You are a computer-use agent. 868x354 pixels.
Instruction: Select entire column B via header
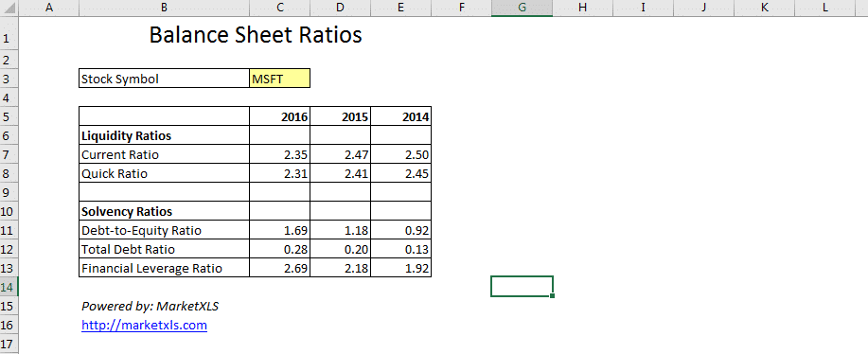tap(164, 8)
